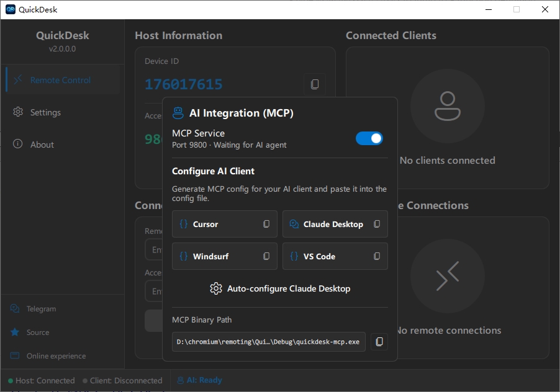
Task: Select the Telegram chat icon
Action: pos(14,308)
